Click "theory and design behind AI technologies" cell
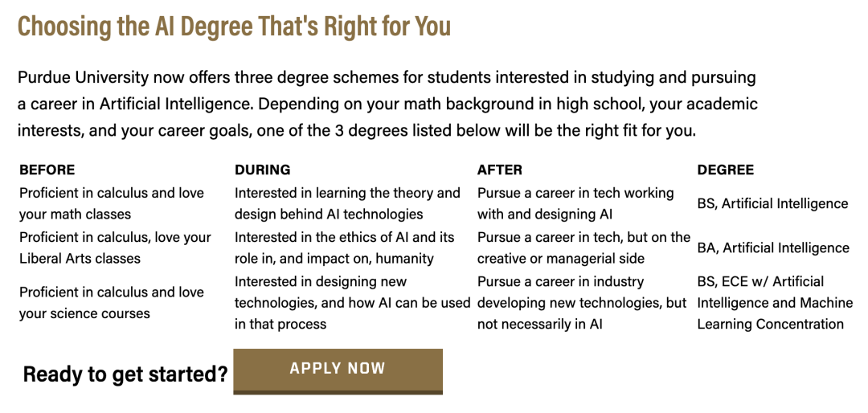The image size is (868, 413). [347, 203]
